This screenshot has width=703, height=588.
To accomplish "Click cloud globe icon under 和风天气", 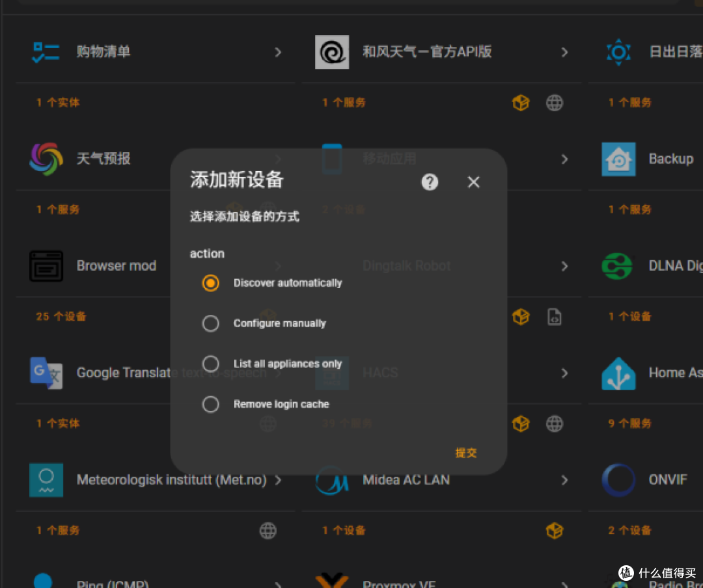I will [555, 103].
